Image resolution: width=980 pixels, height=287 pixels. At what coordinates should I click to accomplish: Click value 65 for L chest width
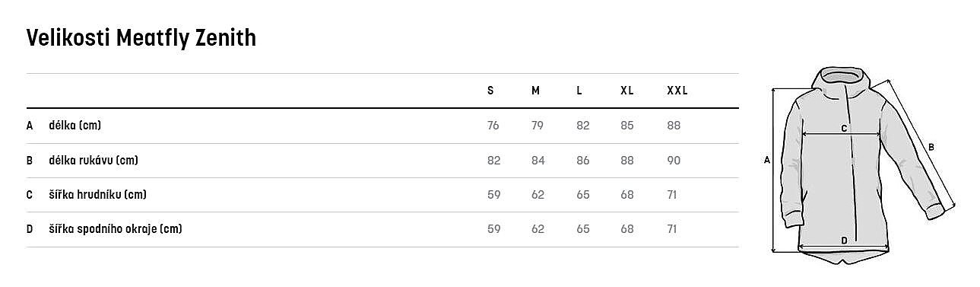583,195
